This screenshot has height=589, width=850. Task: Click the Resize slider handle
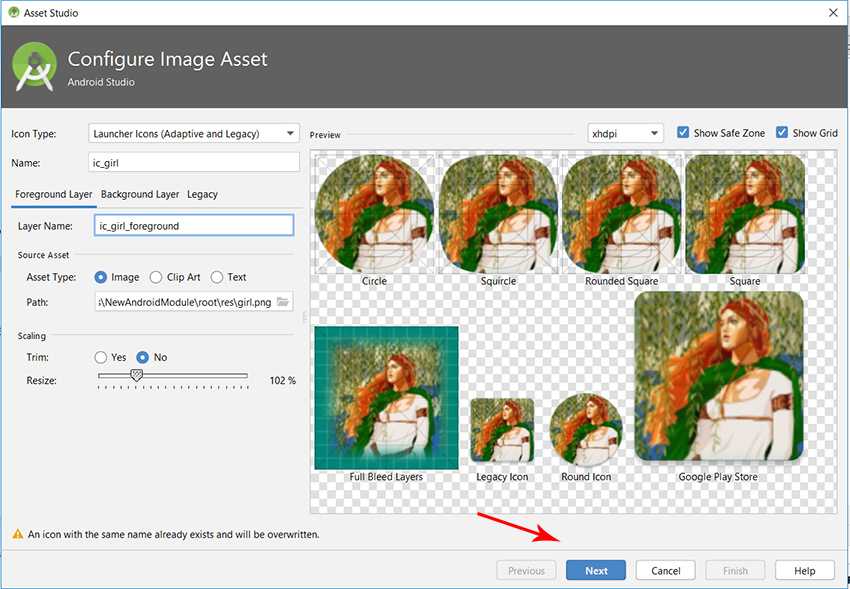pyautogui.click(x=137, y=375)
